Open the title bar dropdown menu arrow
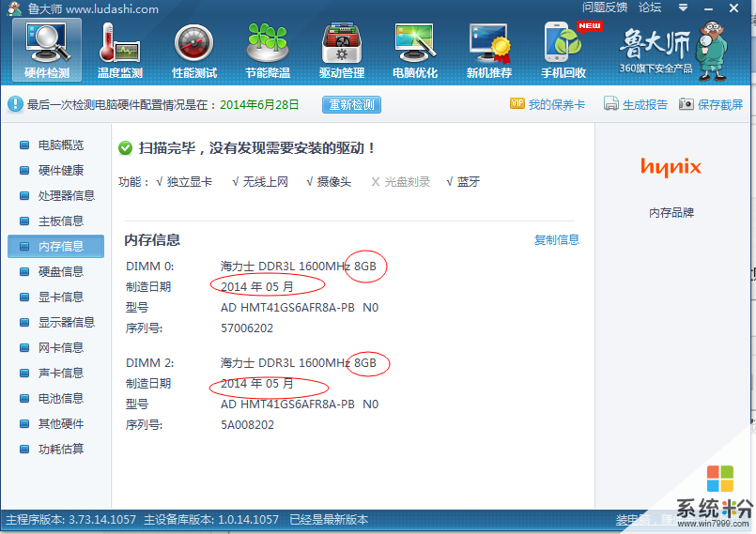 point(683,8)
